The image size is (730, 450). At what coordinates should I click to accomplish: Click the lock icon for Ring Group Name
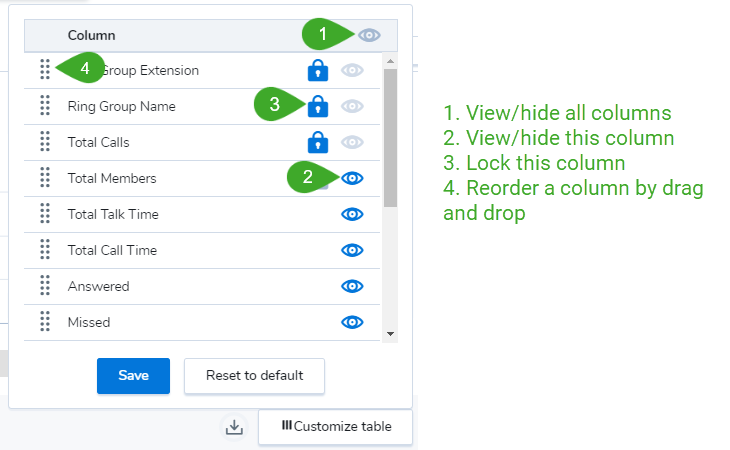(x=318, y=106)
